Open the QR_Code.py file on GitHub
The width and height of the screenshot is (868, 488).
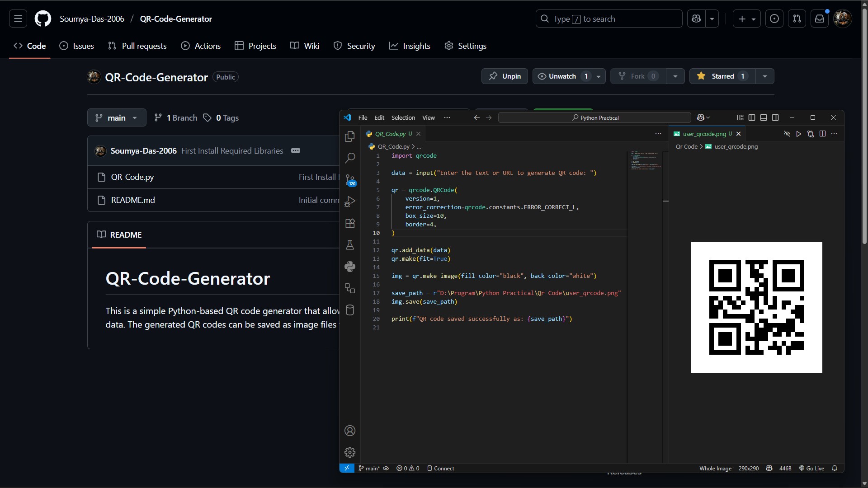click(132, 177)
